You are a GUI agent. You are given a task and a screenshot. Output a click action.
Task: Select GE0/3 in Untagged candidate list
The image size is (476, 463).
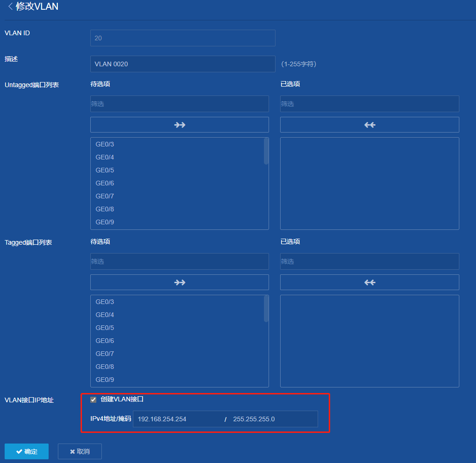[105, 144]
